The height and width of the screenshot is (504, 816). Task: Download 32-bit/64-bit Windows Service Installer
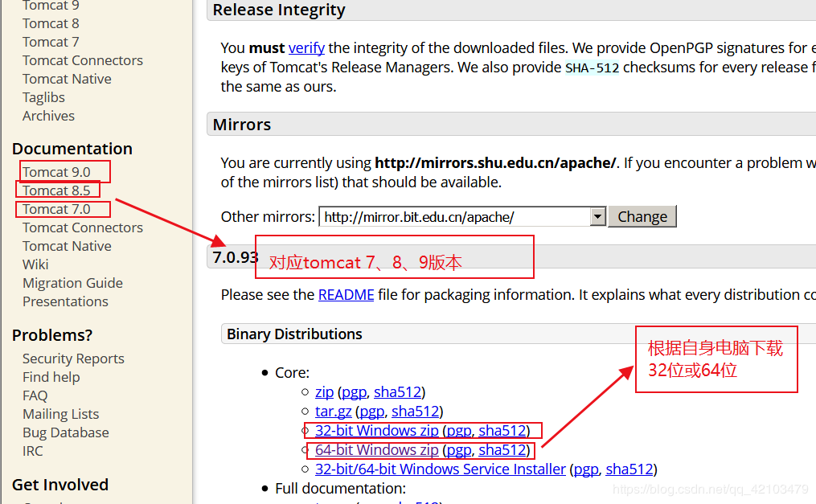click(441, 469)
